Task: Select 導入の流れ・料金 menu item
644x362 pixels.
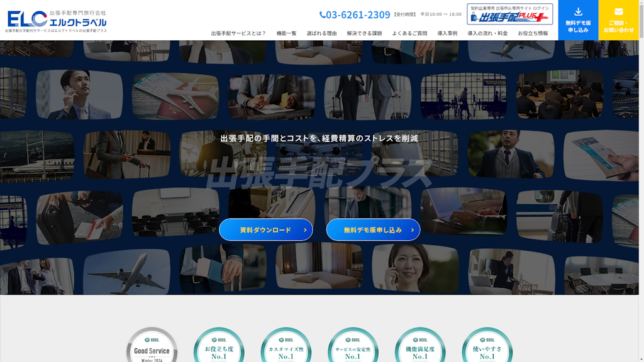Action: tap(487, 33)
